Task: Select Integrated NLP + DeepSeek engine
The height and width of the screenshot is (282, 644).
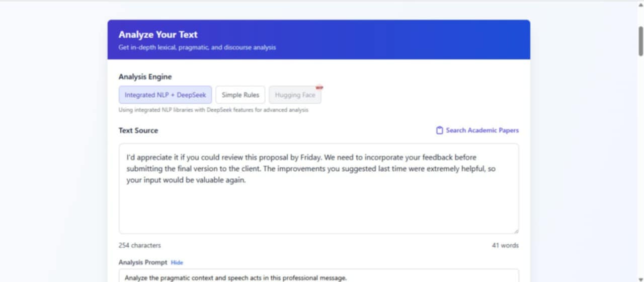Action: point(165,95)
